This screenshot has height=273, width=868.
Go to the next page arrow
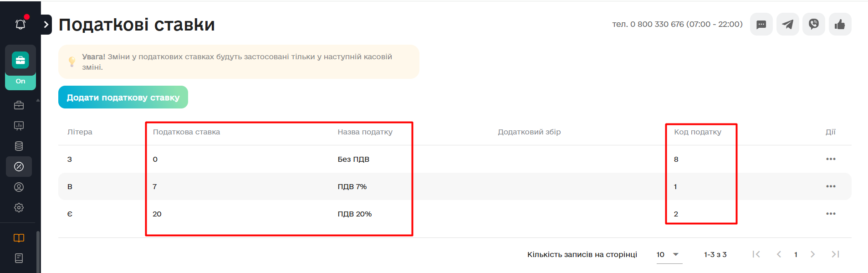(x=812, y=254)
